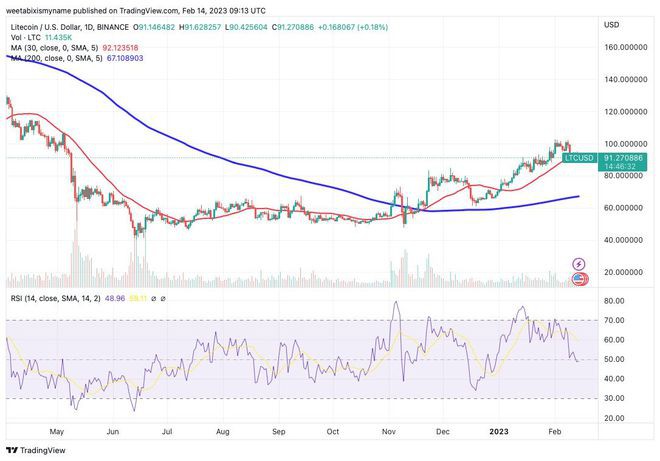Click the US flag economic event icon
This screenshot has height=461, width=660.
pyautogui.click(x=578, y=277)
